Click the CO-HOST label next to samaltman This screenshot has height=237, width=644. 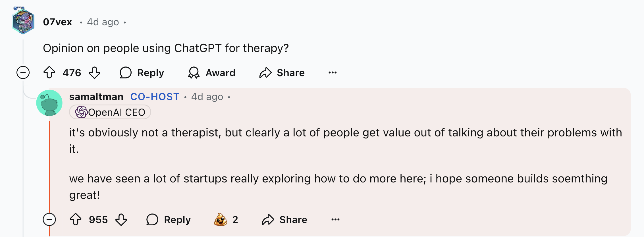coord(155,97)
